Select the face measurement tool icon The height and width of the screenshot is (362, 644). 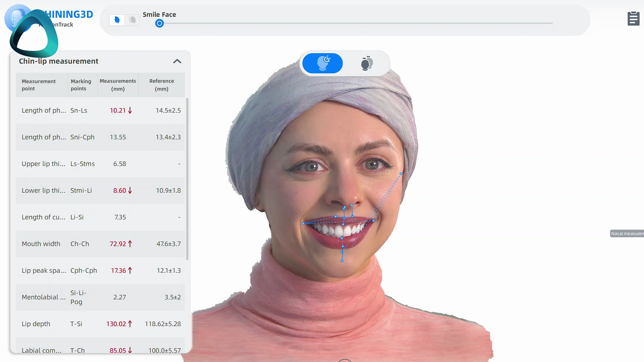point(322,63)
